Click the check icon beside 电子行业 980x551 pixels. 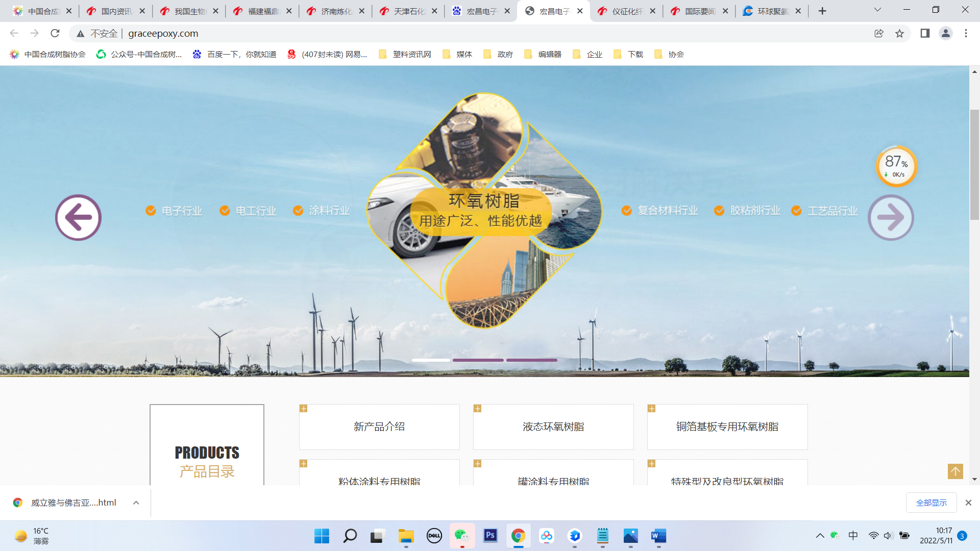coord(151,210)
